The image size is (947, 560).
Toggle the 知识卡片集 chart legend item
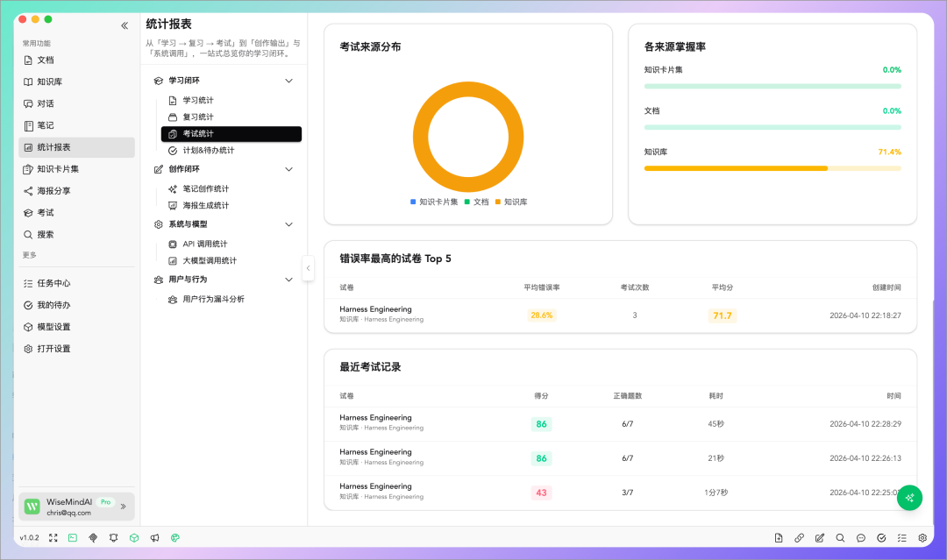click(434, 202)
